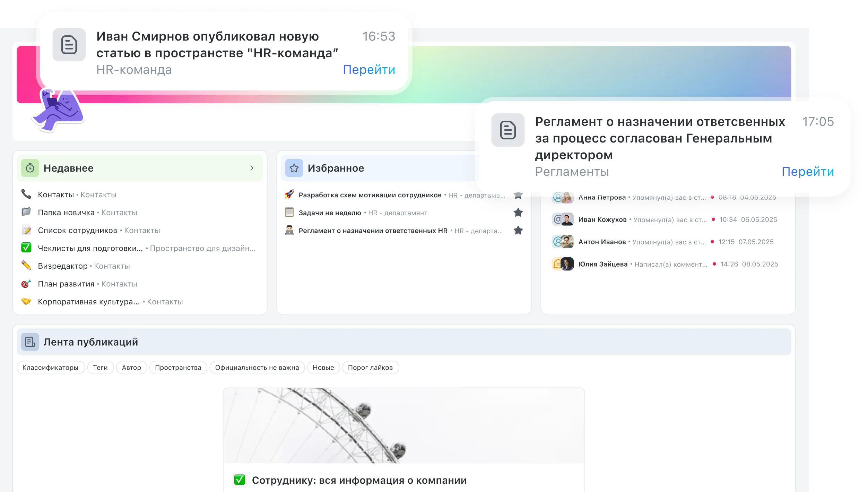Click the document icon in Ivan Smirnov notification
Viewport: 868px width, 492px height.
pyautogui.click(x=69, y=45)
